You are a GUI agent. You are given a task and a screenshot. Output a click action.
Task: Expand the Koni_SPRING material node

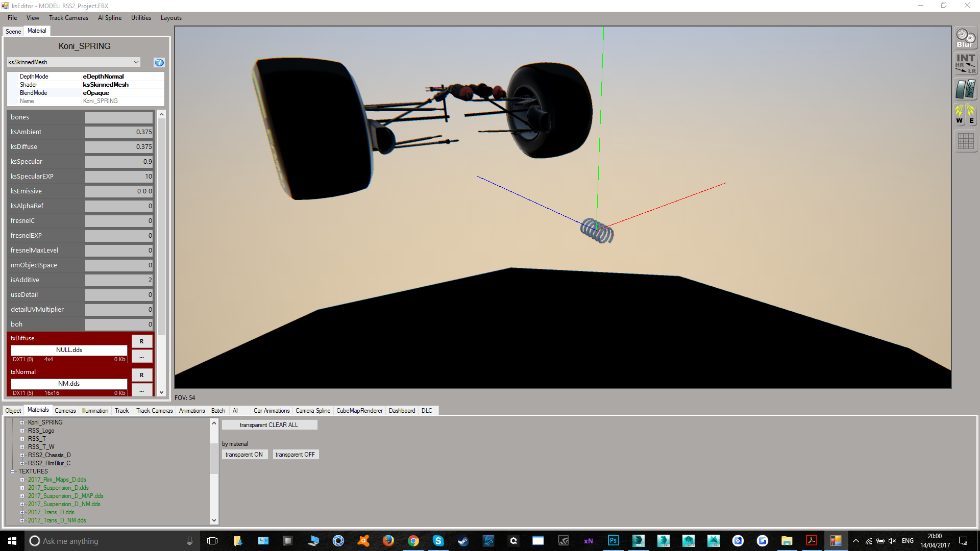(22, 422)
